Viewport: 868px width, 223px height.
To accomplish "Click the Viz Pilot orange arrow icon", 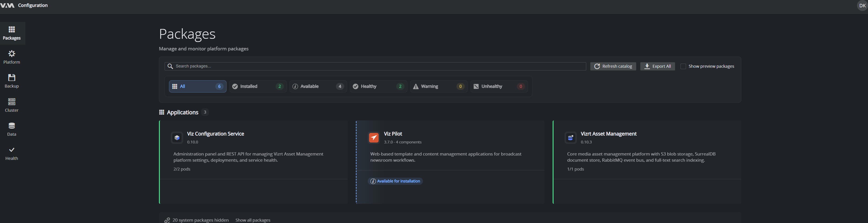I will click(374, 137).
